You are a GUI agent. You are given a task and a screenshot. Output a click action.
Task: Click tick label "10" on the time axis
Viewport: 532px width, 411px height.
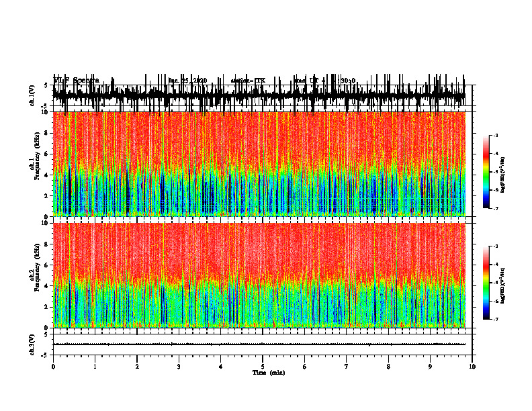point(472,367)
